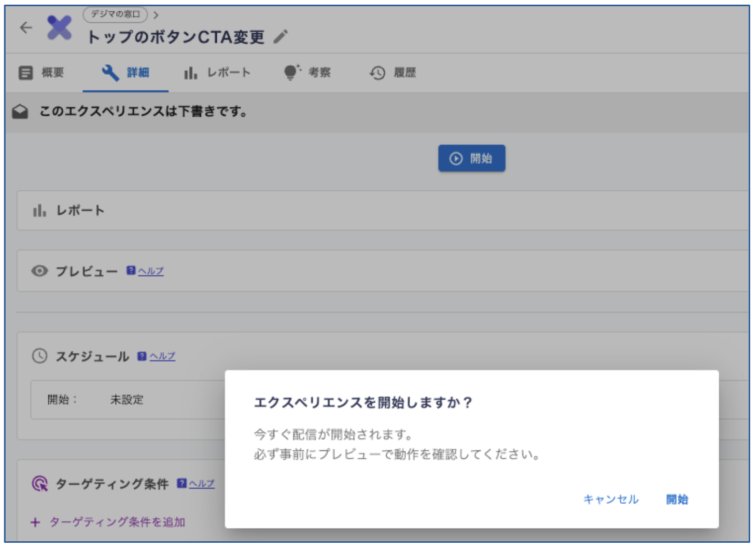Click the plus icon to add targeting

point(35,522)
